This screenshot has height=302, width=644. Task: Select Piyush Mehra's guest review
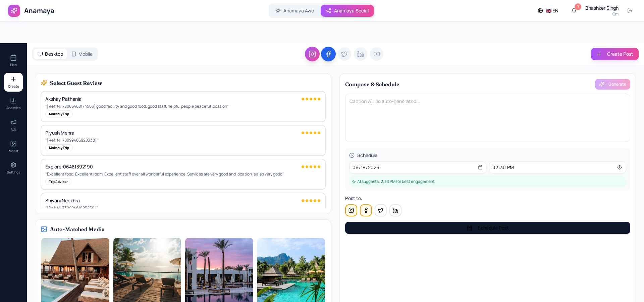183,140
